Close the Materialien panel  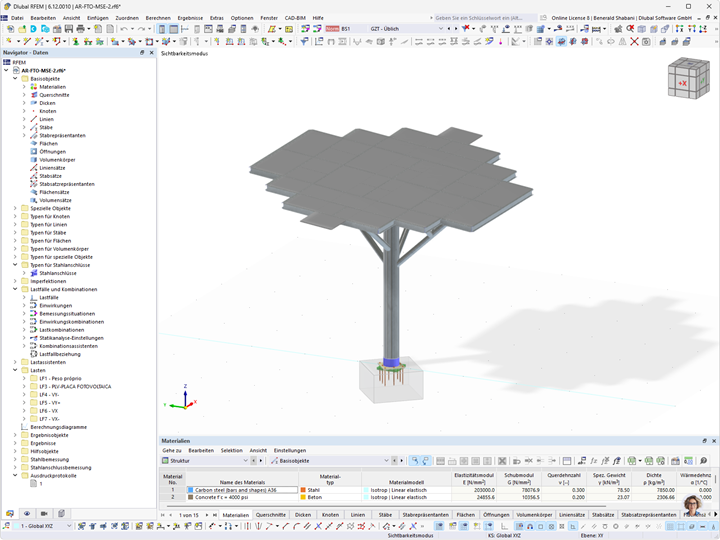click(714, 441)
